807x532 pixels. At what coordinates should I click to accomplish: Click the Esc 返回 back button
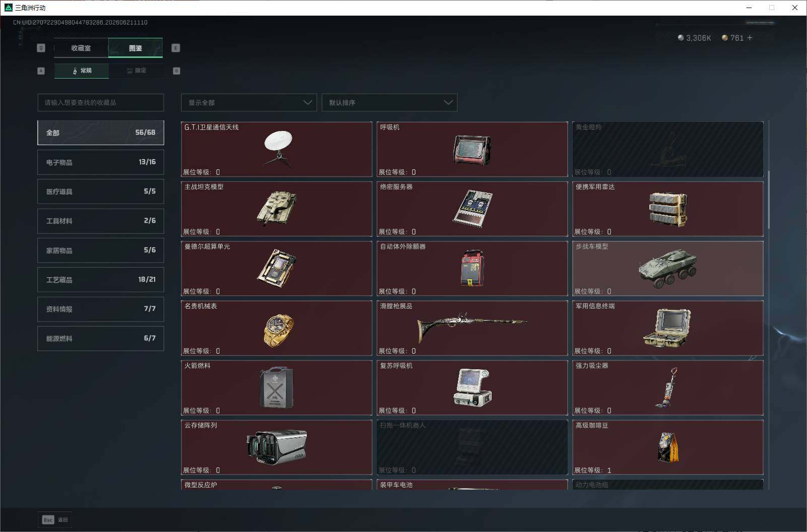click(x=55, y=519)
